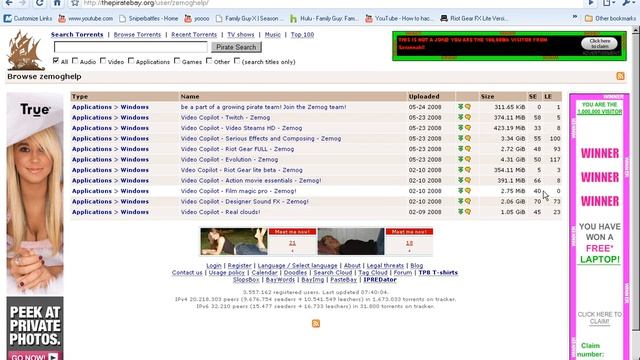This screenshot has height=360, width=640.
Task: Open Top 100 menu link
Action: 302,35
